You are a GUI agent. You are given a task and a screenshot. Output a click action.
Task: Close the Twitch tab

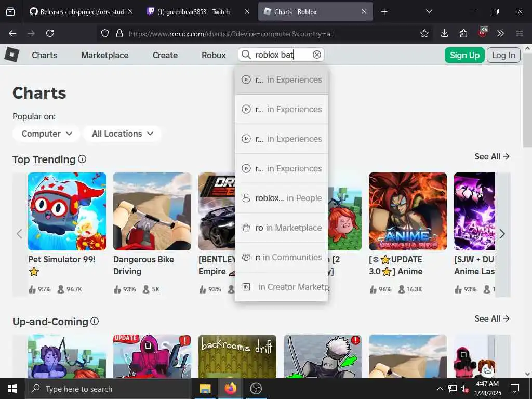[x=247, y=12]
